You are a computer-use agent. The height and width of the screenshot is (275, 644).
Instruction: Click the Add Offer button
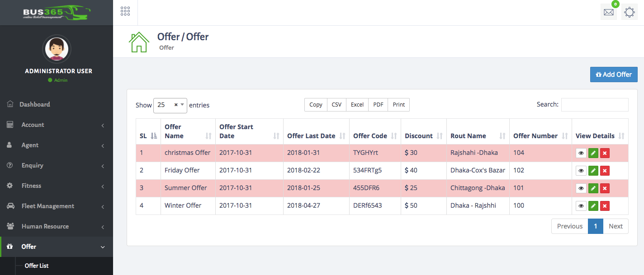coord(614,74)
